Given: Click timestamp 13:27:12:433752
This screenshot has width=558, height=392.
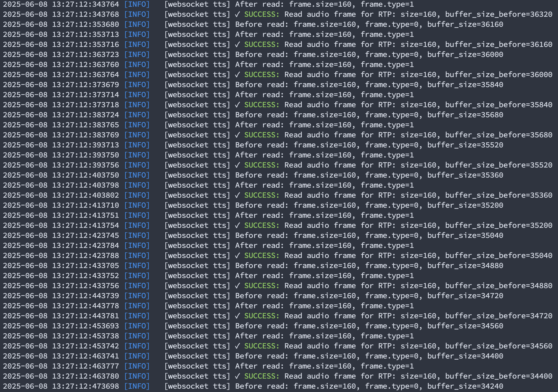Looking at the screenshot, I should point(85,276).
